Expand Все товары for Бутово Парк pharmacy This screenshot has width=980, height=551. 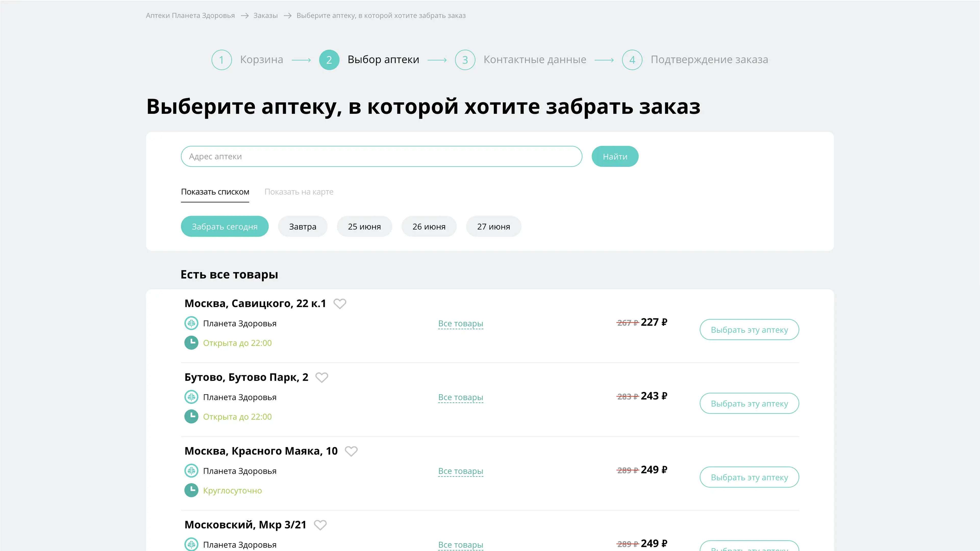460,397
